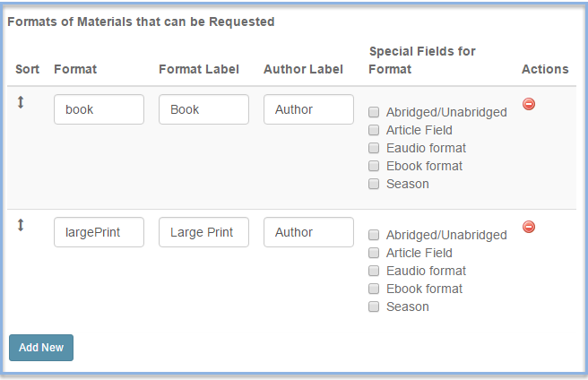588x380 pixels.
Task: Toggle Article Field for the largePrint row
Action: 374,253
